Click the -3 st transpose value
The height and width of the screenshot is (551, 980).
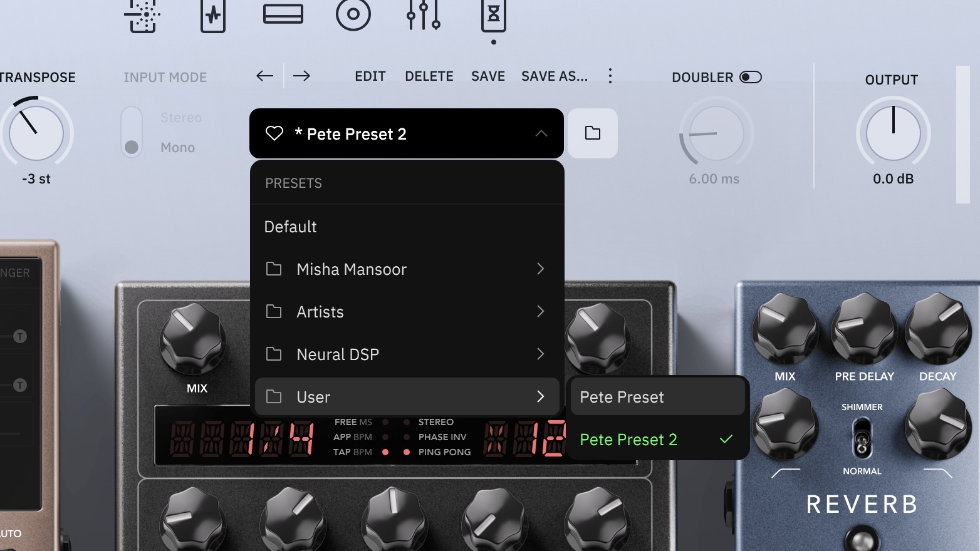[x=36, y=179]
